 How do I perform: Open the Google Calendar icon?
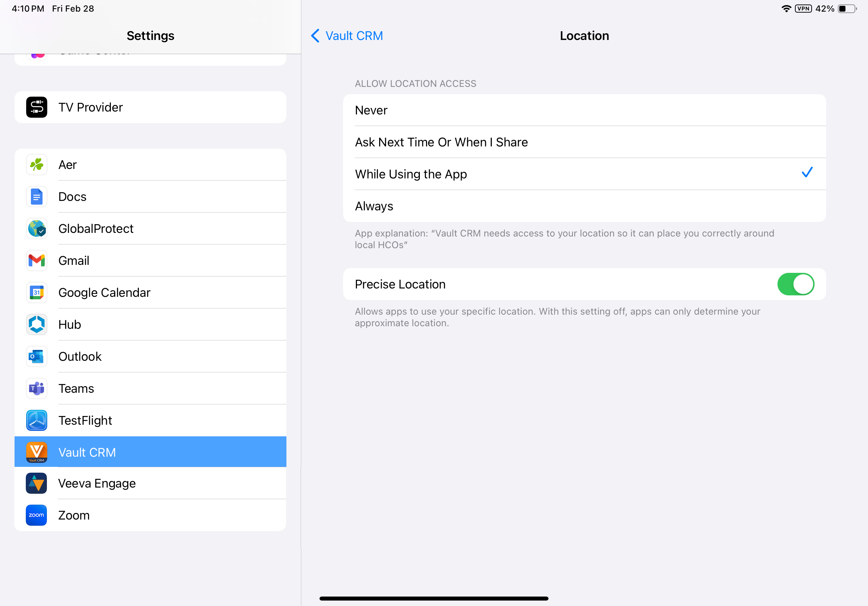pos(37,292)
